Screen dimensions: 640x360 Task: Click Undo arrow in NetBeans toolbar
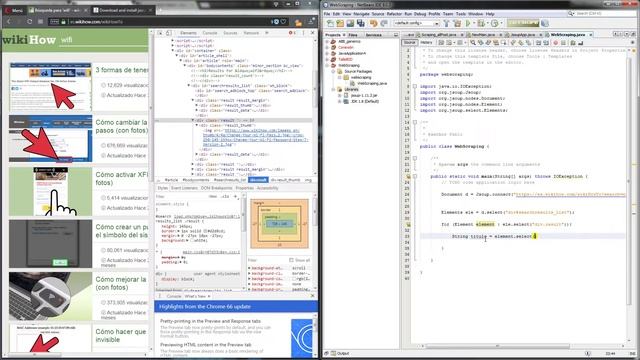(x=373, y=24)
